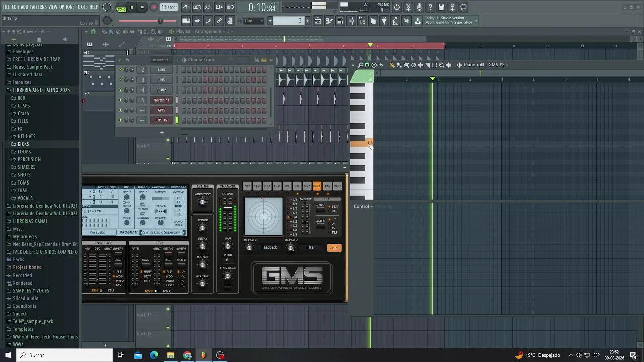
Task: Open the FILE menu
Action: click(x=6, y=7)
